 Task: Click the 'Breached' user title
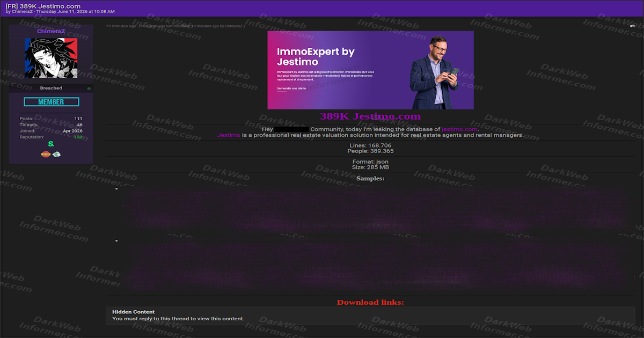pos(51,88)
